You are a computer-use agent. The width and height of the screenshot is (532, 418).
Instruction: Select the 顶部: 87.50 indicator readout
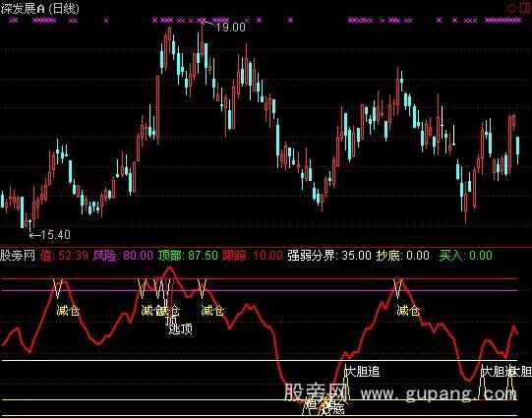point(188,255)
